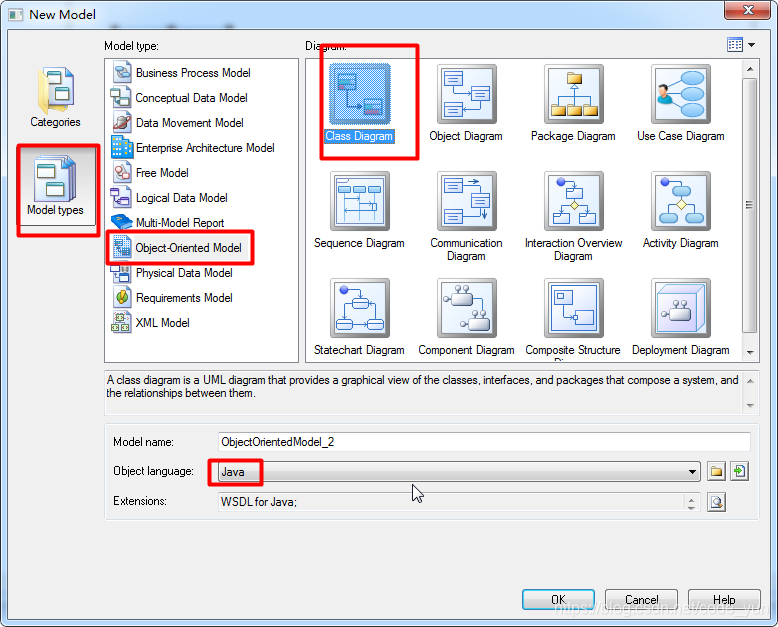Select the Interaction Overview Diagram icon
The image size is (778, 627).
pos(574,201)
